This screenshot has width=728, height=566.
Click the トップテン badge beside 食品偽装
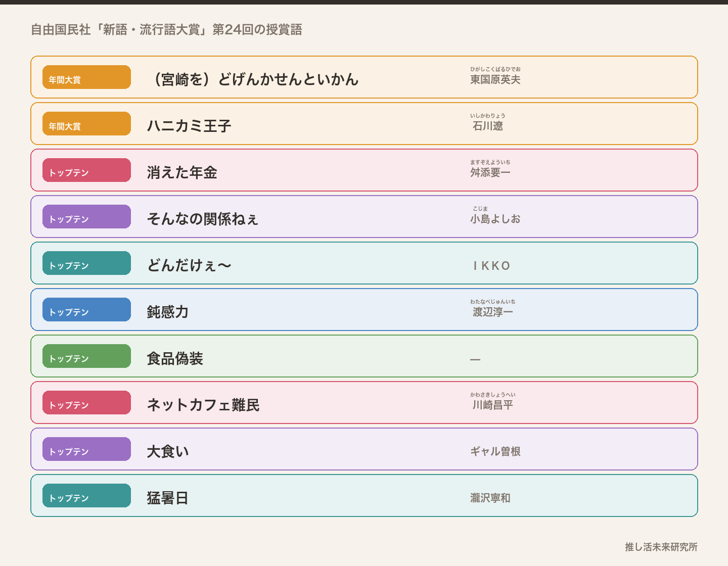click(86, 356)
